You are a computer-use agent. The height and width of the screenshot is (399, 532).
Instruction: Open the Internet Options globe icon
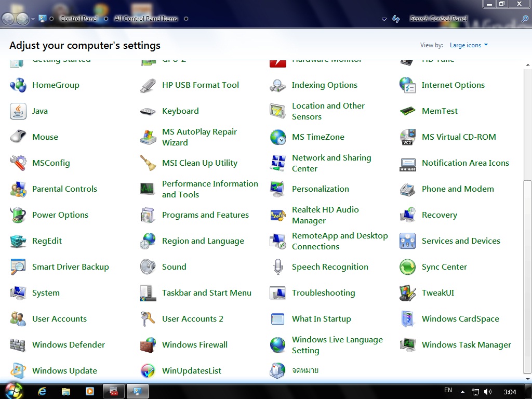click(407, 85)
